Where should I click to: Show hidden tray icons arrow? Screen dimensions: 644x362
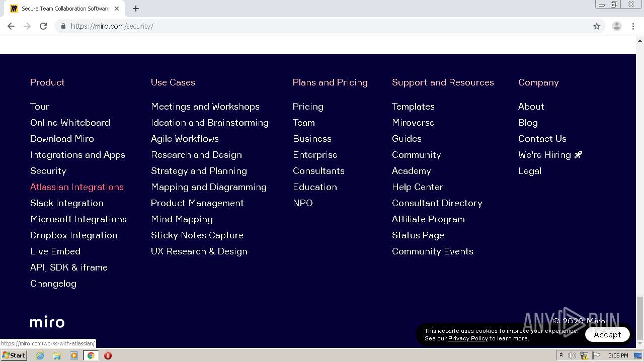[x=561, y=355]
